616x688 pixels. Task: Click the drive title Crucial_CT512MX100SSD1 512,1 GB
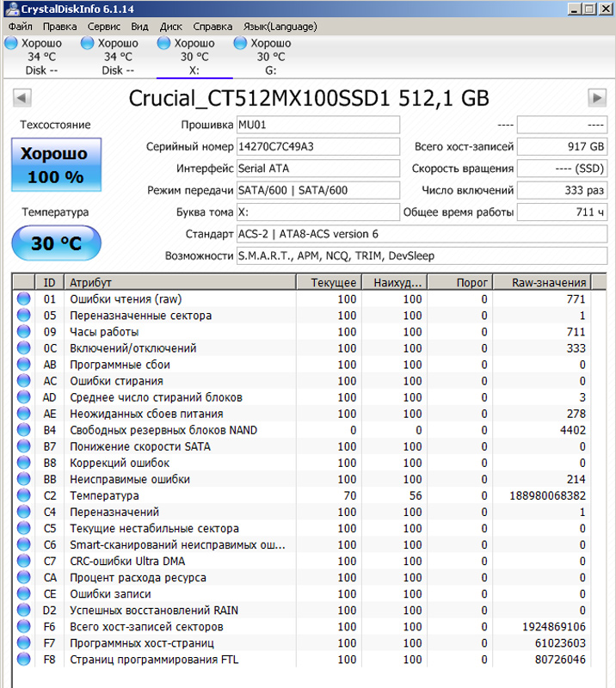coord(309,98)
